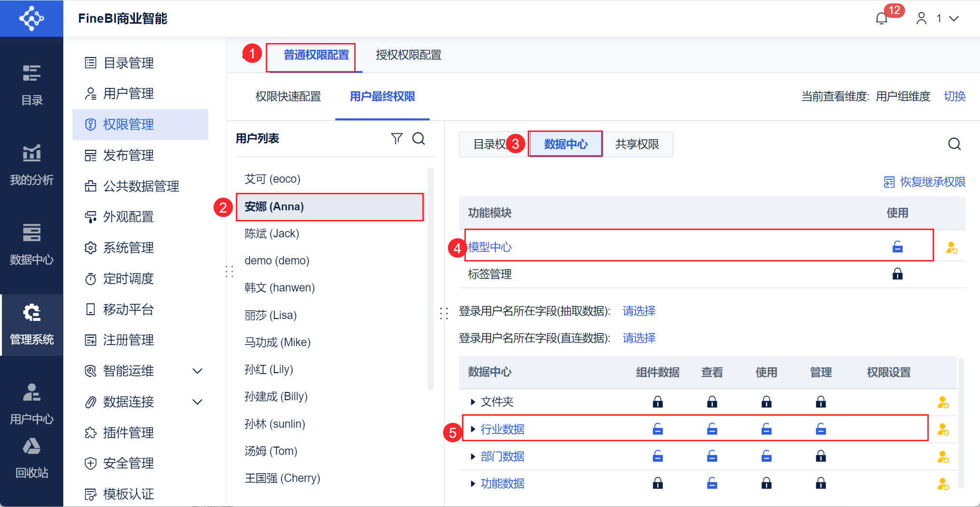
Task: Switch to 用户最终权限 tab
Action: (382, 97)
